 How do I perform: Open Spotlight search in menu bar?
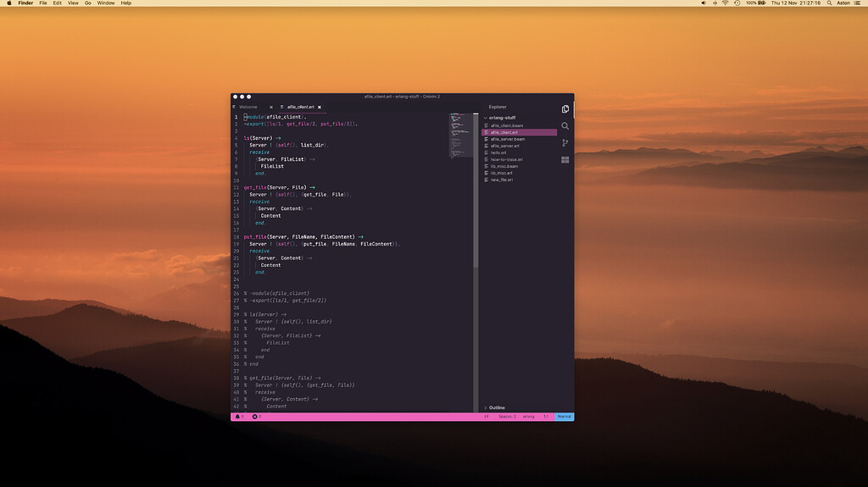[829, 3]
